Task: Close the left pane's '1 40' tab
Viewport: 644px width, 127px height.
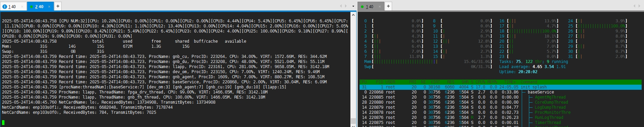Action: pos(22,6)
